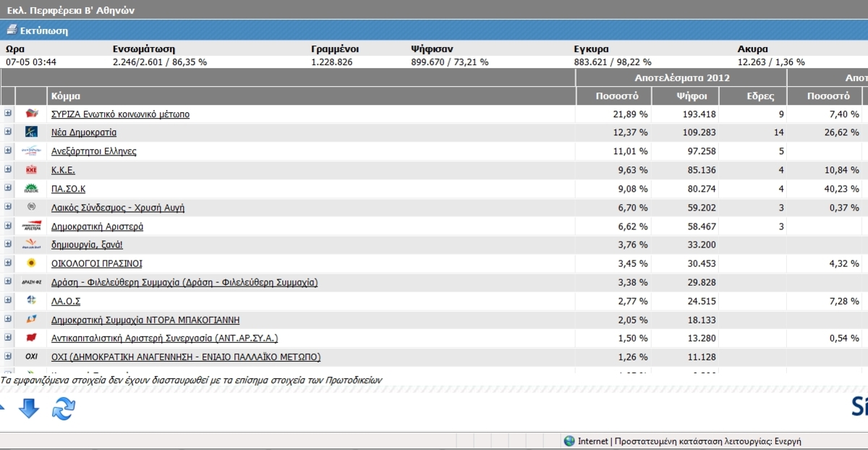Open Δημοκρατική Συμμαχία ΝΤΟΡΑ ΜΠΑΚΟΓΙΑΝΝΗ link
This screenshot has height=450, width=868.
click(145, 320)
